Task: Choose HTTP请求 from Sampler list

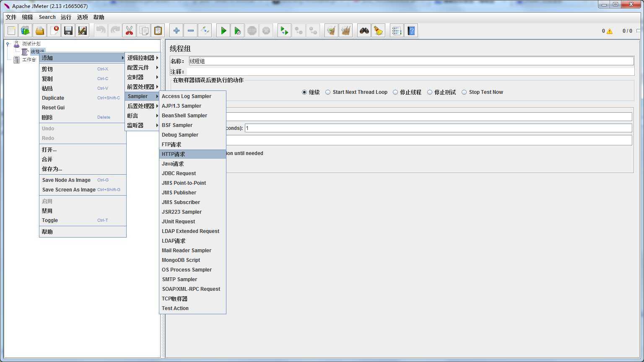Action: (x=193, y=154)
